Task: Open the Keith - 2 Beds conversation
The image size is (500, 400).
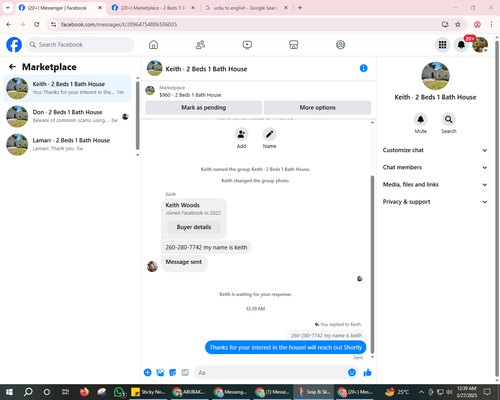Action: (x=68, y=88)
